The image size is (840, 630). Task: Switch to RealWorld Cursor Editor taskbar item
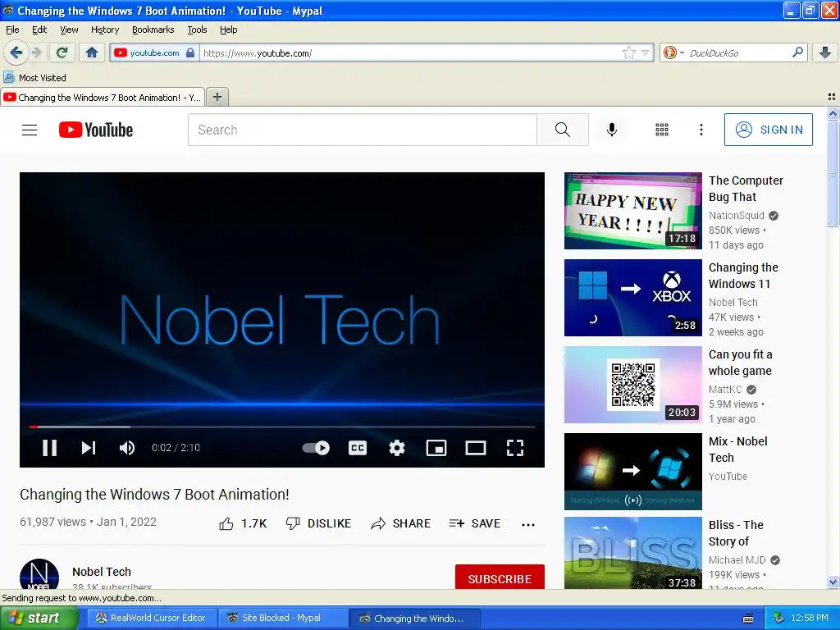(x=152, y=619)
